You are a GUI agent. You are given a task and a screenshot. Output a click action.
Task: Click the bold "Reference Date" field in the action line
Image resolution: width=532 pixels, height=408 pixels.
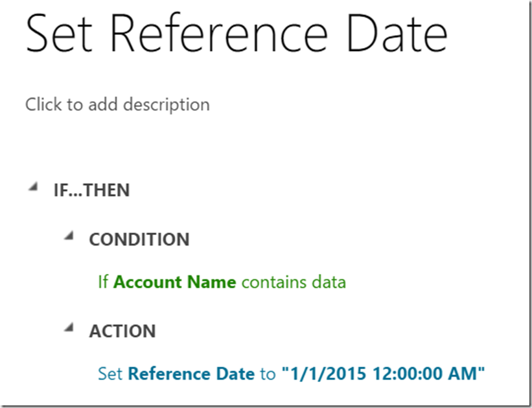191,374
